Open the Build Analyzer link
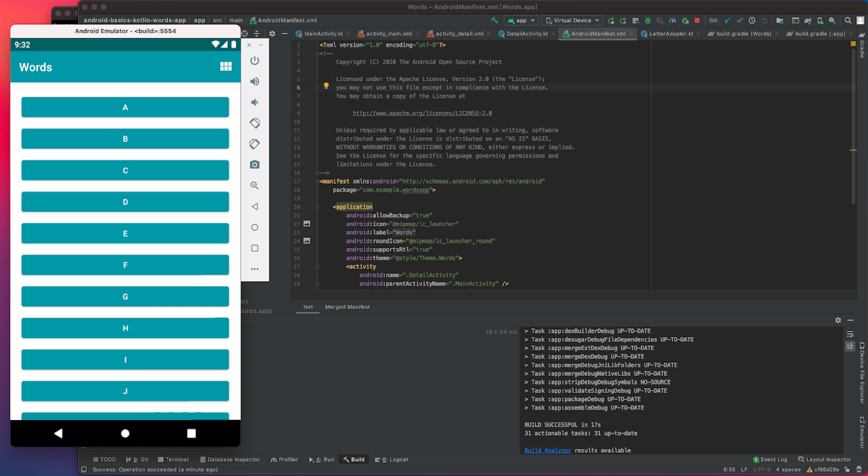Viewport: 868px width, 476px height. 547,451
